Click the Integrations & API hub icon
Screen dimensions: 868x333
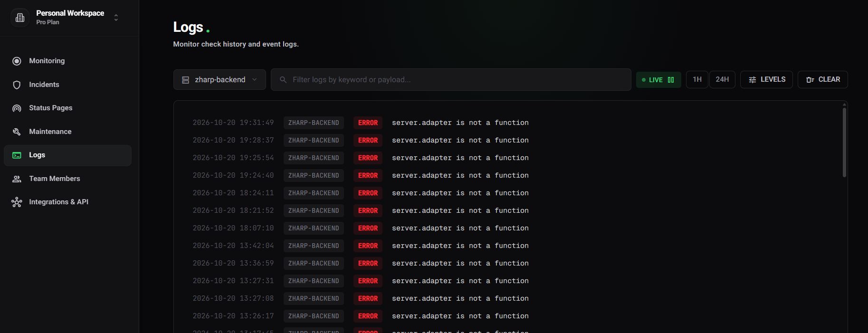pos(17,202)
